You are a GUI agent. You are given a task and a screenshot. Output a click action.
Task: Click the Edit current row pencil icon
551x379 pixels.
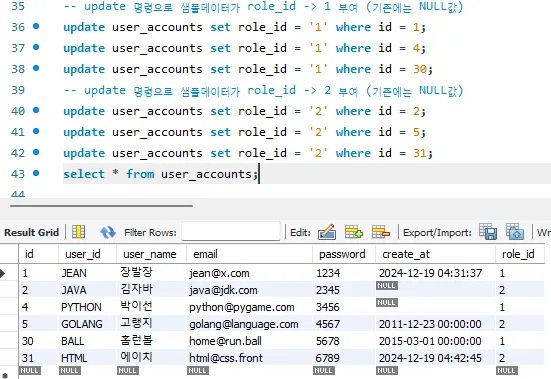tap(327, 232)
